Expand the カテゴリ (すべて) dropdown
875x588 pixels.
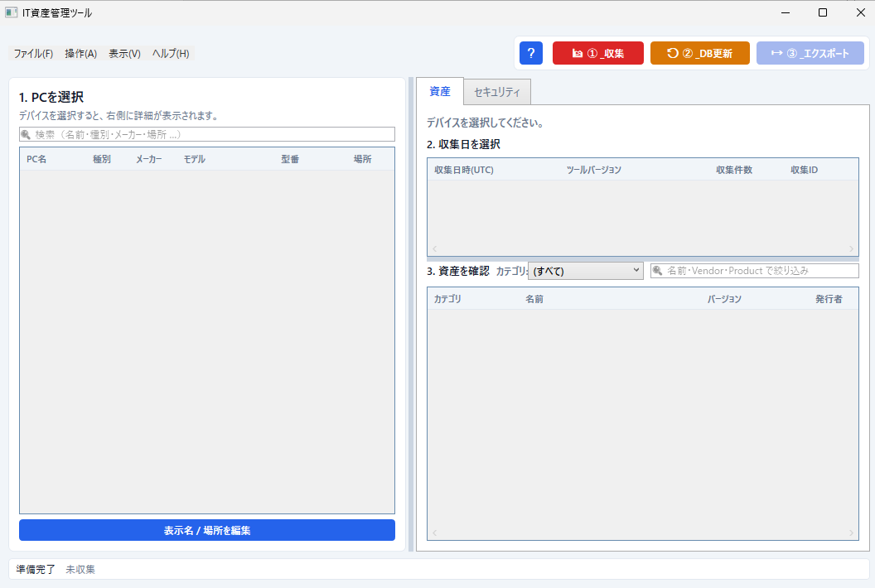[x=585, y=271]
